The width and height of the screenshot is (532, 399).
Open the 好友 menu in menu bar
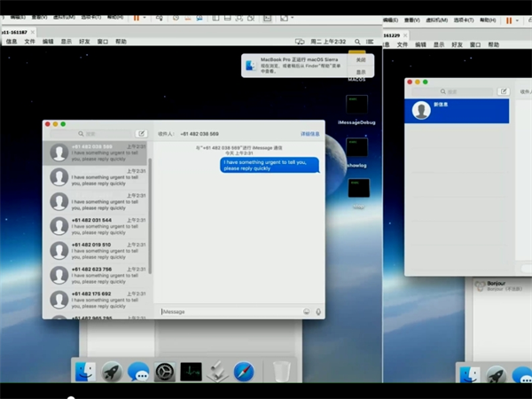coord(84,42)
